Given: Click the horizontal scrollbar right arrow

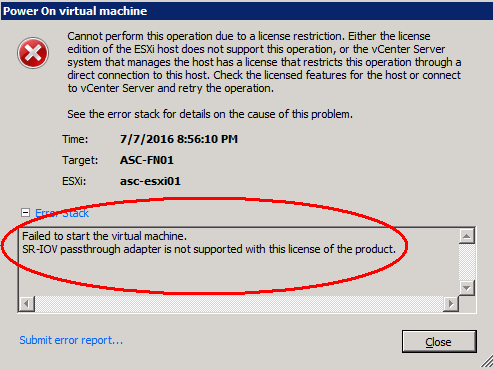Looking at the screenshot, I should click(451, 304).
